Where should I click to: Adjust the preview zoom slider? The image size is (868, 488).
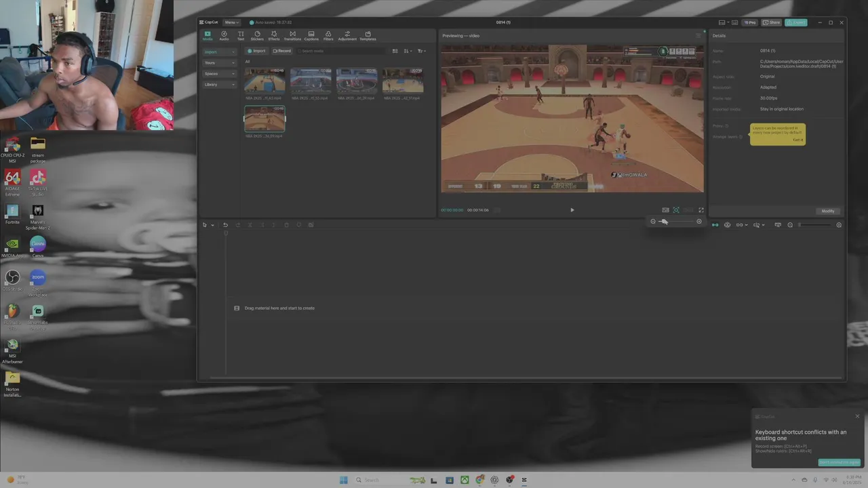[676, 221]
